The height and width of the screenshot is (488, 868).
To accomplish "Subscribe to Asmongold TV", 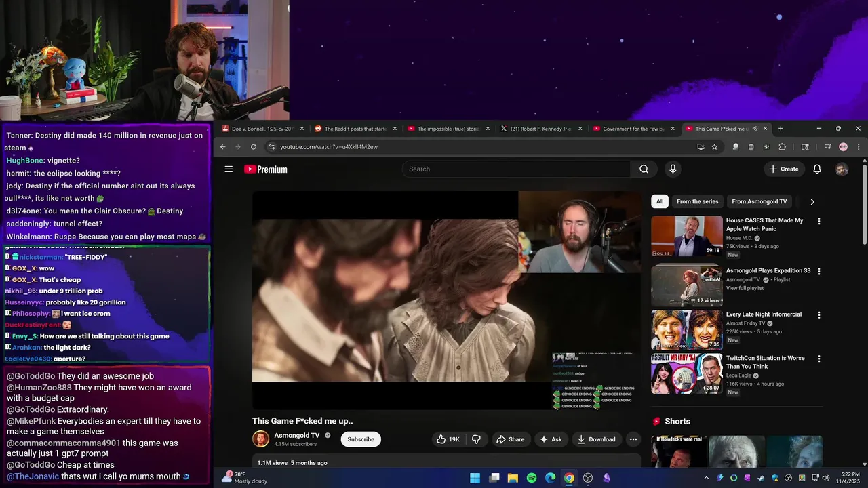I will 361,439.
